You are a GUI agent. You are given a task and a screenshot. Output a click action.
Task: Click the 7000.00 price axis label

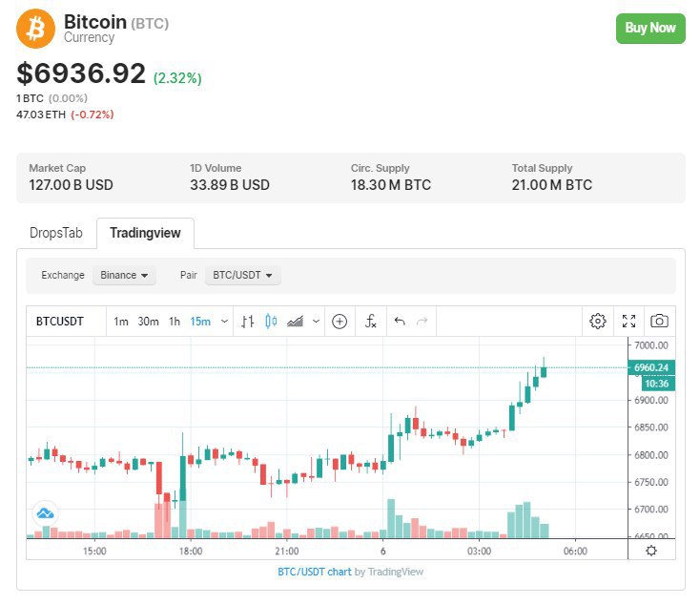pos(651,345)
